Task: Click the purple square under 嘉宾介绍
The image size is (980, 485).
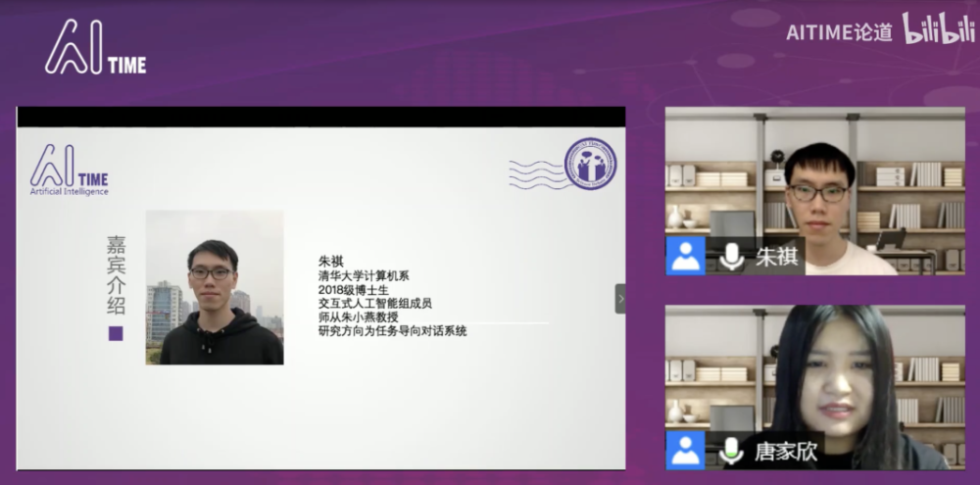Action: coord(116,333)
